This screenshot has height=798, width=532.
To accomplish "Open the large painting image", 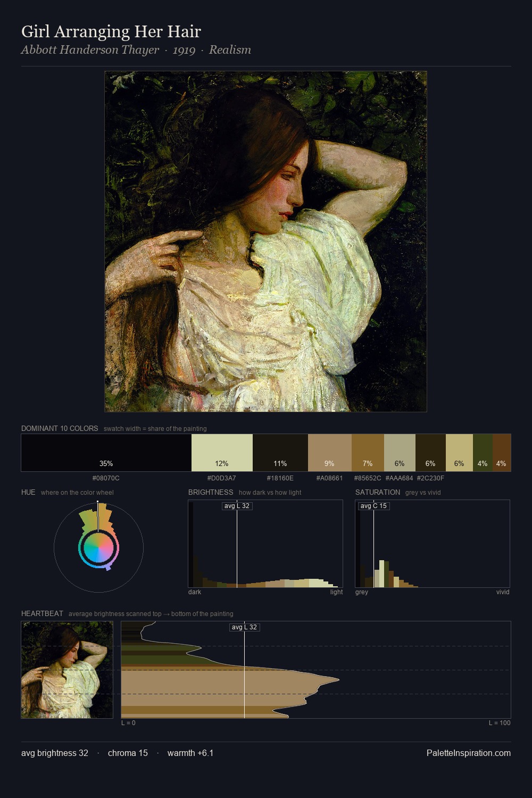I will click(x=265, y=242).
